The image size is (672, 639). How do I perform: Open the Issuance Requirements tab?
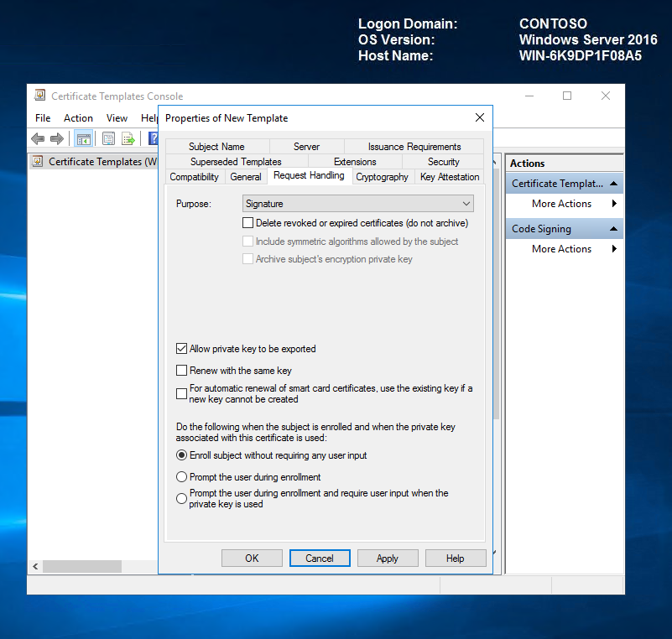[414, 147]
